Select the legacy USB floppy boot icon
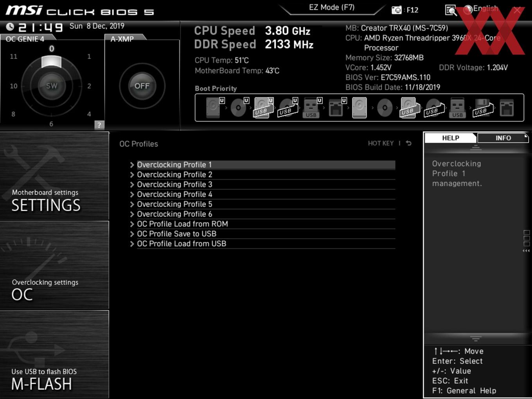This screenshot has width=532, height=399. [x=483, y=108]
